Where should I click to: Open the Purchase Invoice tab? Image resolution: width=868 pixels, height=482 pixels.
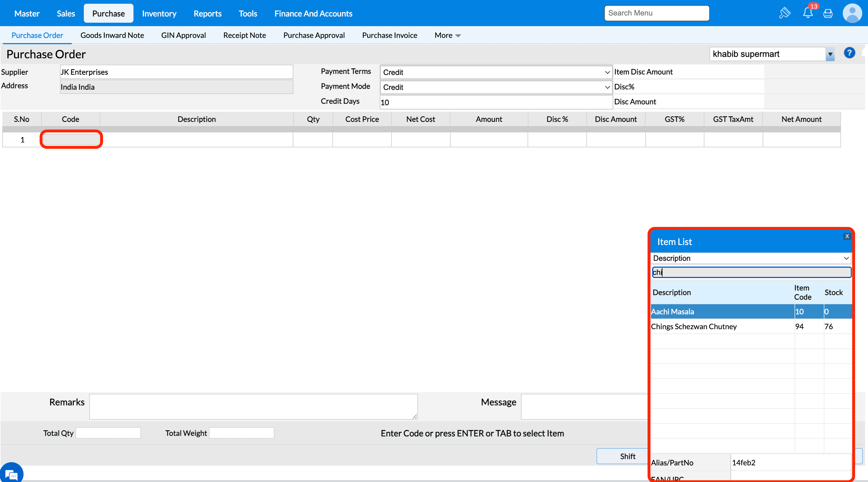pos(389,35)
